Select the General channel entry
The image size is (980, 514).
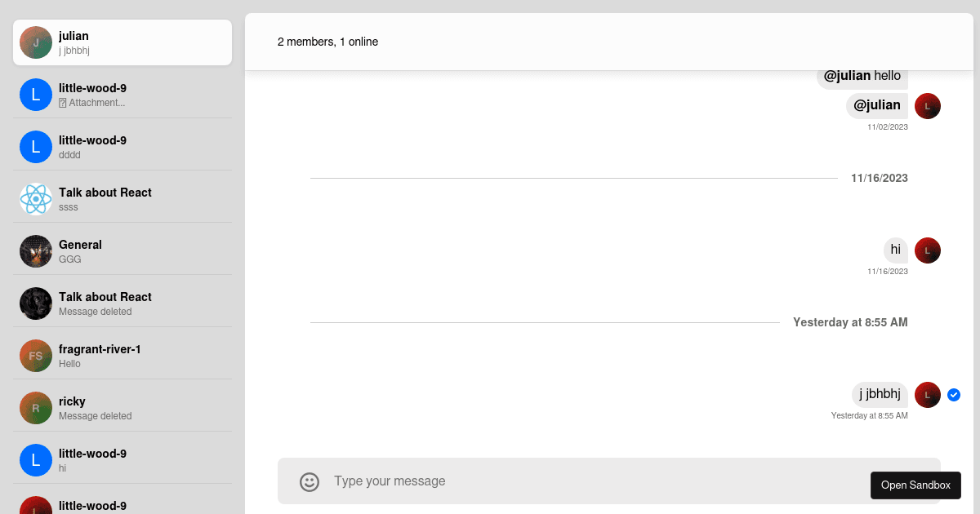122,251
